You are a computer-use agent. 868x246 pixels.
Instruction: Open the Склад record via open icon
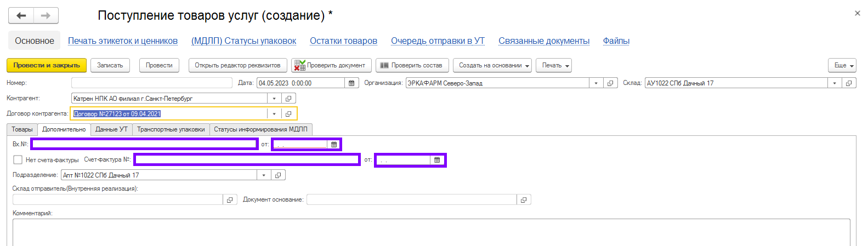pos(849,83)
